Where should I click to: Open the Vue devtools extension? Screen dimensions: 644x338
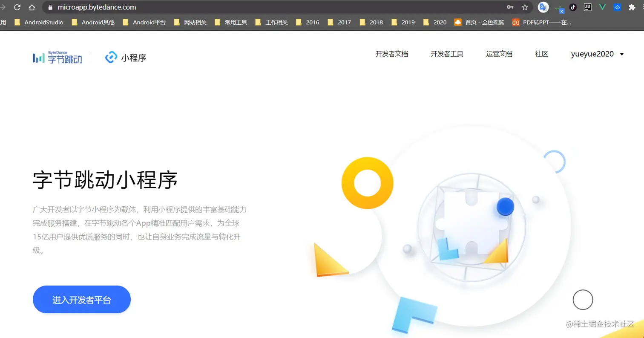point(602,7)
